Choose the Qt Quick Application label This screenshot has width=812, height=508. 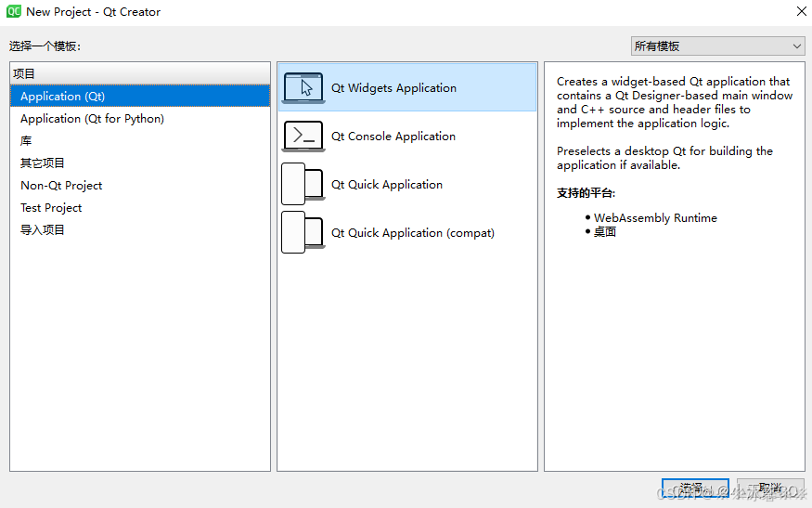pyautogui.click(x=387, y=185)
